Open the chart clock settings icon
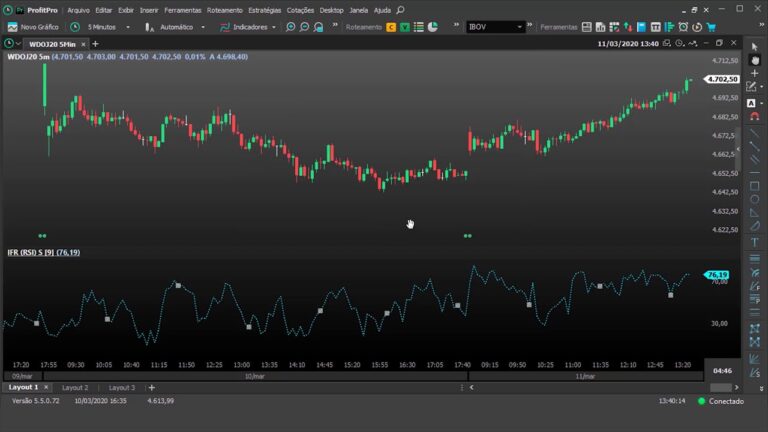 (x=679, y=44)
